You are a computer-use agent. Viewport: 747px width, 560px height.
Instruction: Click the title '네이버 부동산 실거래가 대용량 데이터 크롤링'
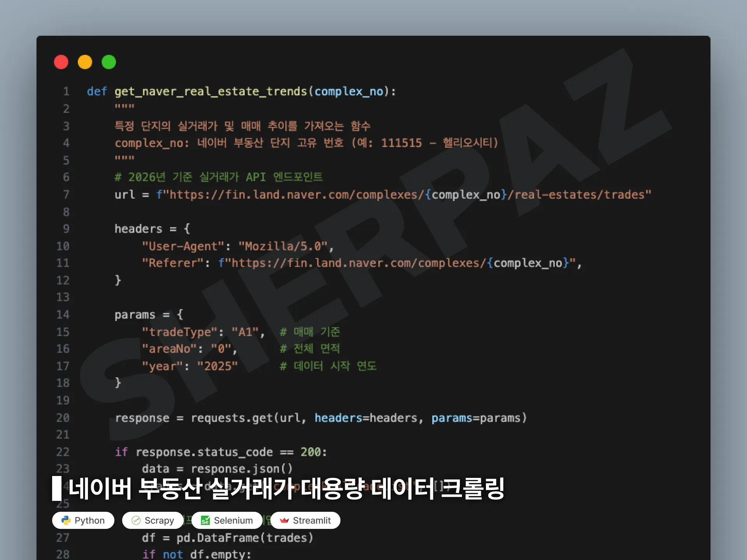[286, 488]
